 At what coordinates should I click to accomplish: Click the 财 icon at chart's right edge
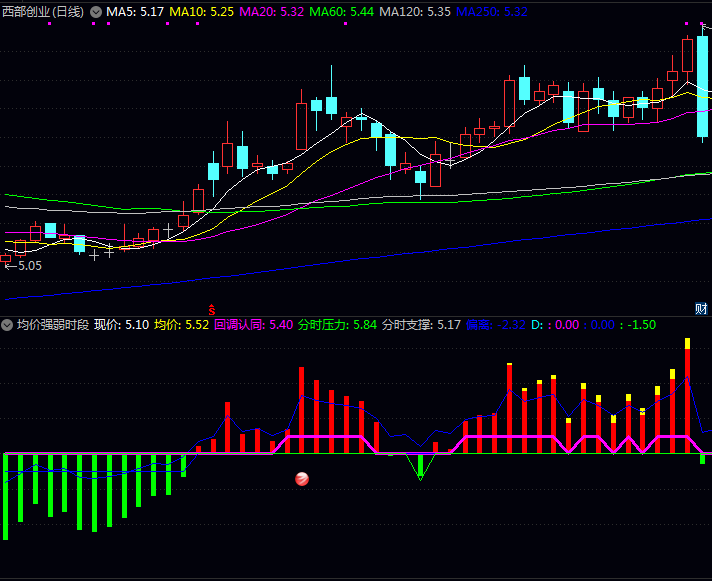(702, 308)
